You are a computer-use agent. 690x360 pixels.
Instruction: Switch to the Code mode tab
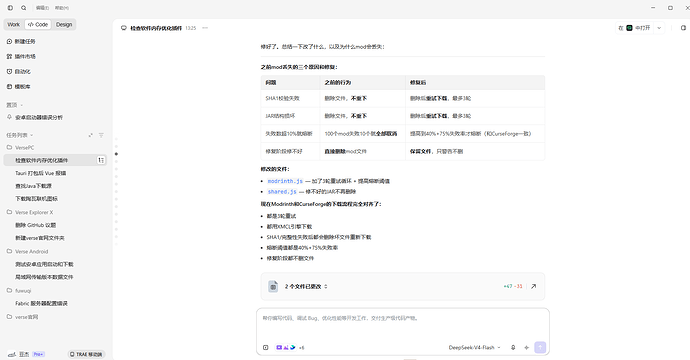click(x=38, y=25)
